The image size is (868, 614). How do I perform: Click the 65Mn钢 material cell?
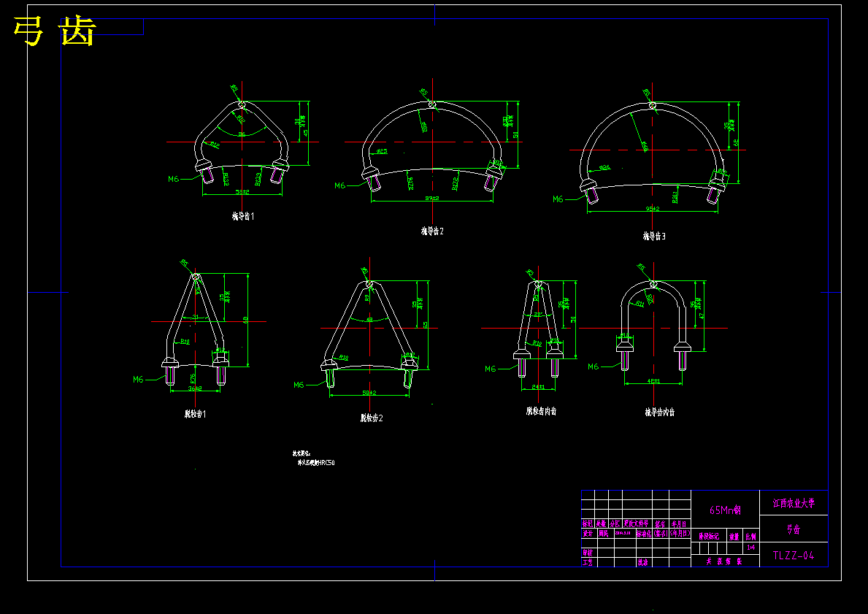(x=725, y=510)
